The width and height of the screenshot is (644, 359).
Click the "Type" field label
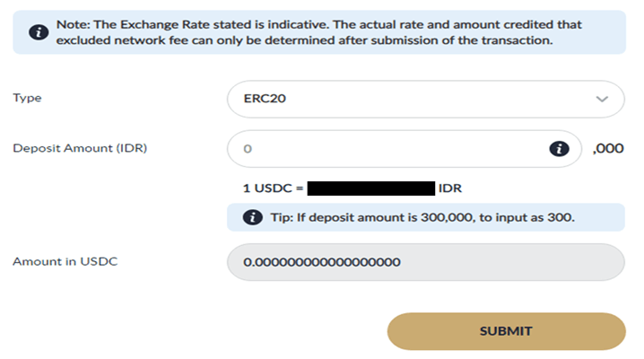(x=27, y=99)
